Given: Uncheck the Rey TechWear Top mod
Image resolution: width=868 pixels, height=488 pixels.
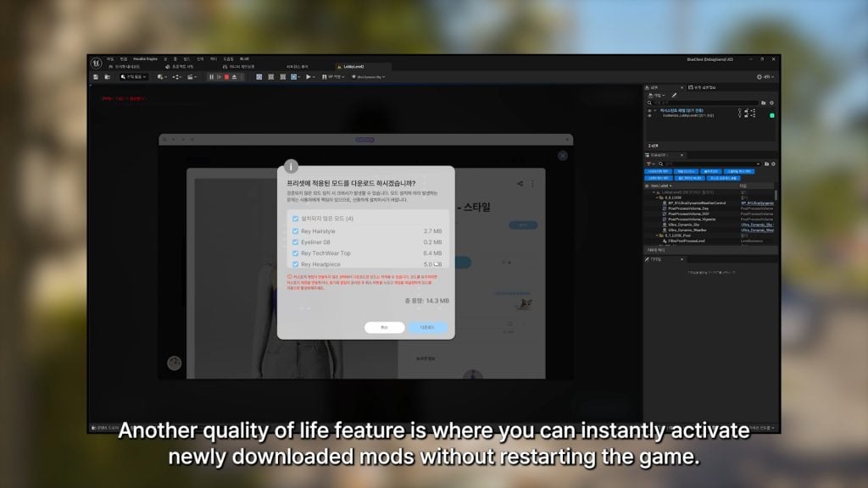Looking at the screenshot, I should point(295,253).
